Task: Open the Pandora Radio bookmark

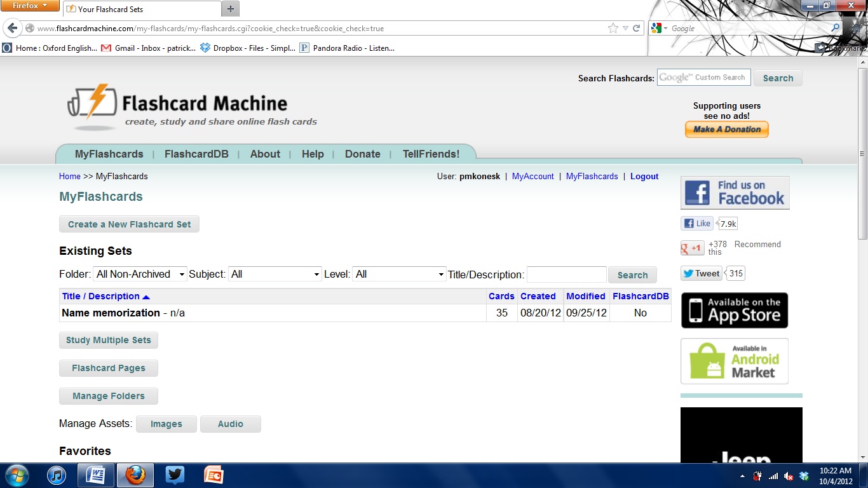Action: [x=347, y=48]
